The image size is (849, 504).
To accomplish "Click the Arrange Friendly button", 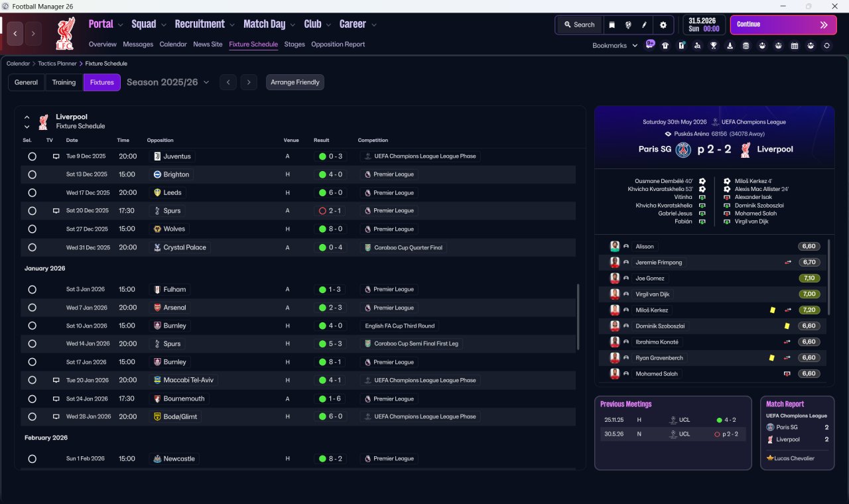I will (x=295, y=82).
